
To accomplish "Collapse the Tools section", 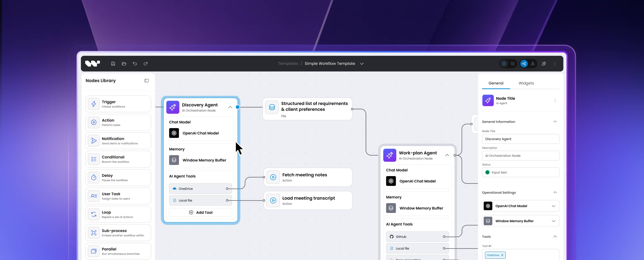I will pyautogui.click(x=555, y=236).
